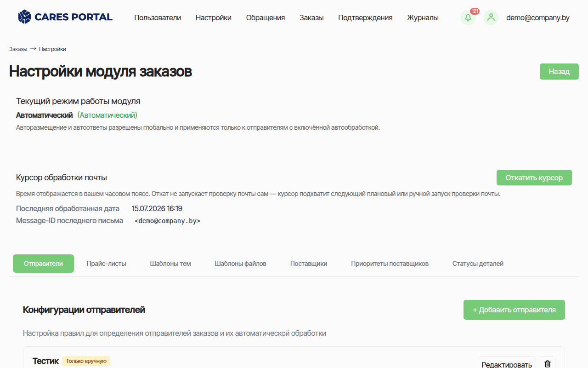
Task: Switch to the Статусы деталей tab
Action: click(x=478, y=264)
